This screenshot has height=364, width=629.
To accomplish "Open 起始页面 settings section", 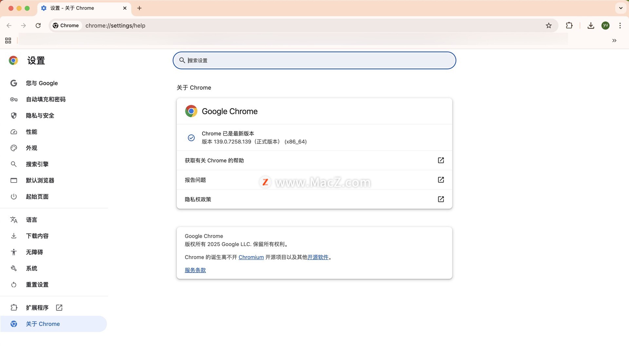I will (54, 197).
